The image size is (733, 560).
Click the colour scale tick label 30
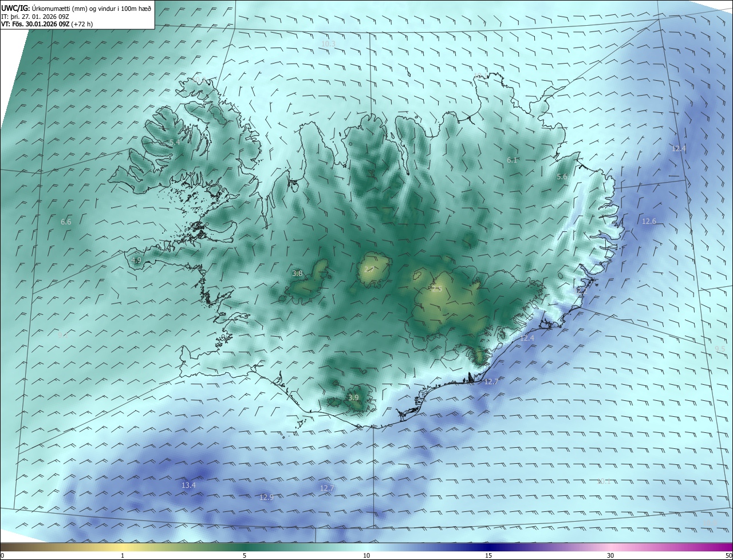coord(610,555)
